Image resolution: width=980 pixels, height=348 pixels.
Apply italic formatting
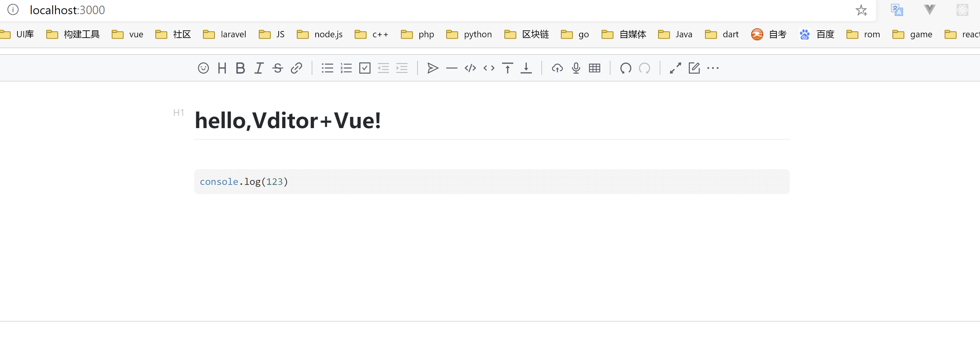click(259, 68)
